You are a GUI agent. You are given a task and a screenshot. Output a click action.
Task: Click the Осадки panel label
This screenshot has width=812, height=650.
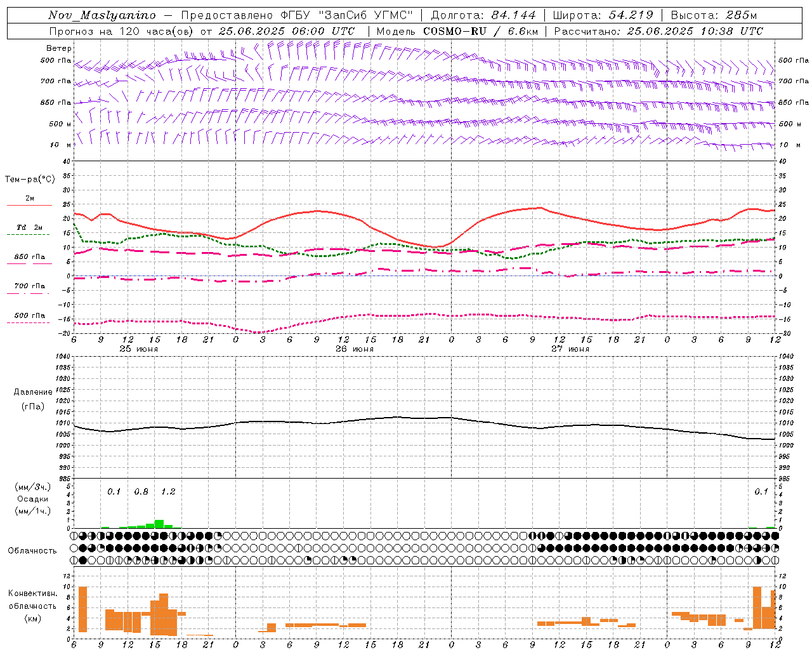(x=33, y=499)
